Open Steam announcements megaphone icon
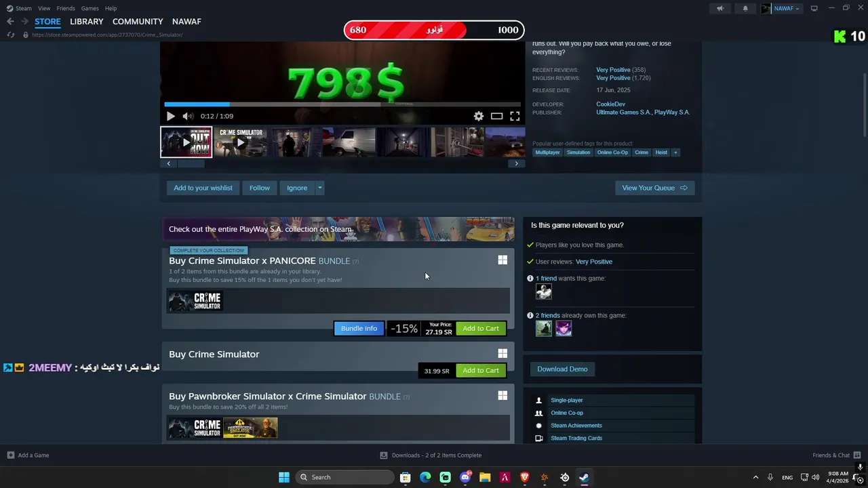The height and width of the screenshot is (488, 868). tap(720, 8)
